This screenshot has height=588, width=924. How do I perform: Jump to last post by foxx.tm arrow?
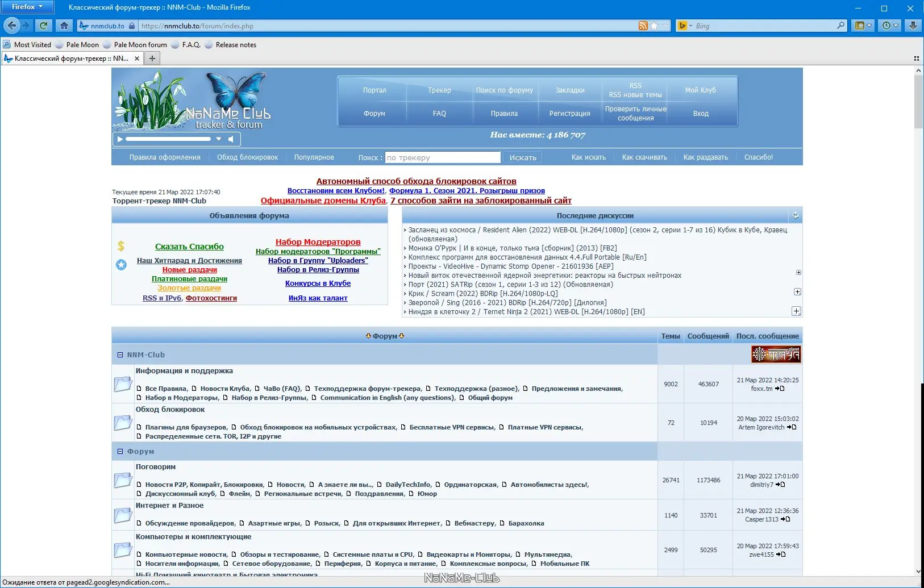(780, 389)
